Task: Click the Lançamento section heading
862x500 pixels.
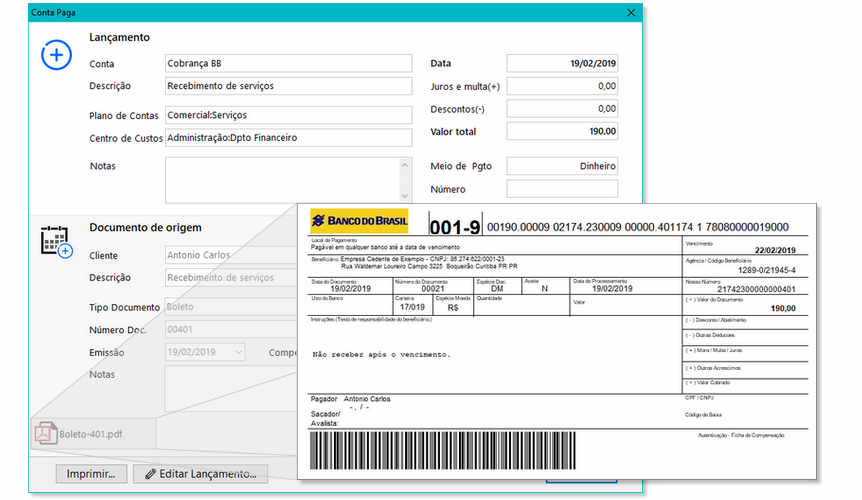Action: tap(119, 37)
